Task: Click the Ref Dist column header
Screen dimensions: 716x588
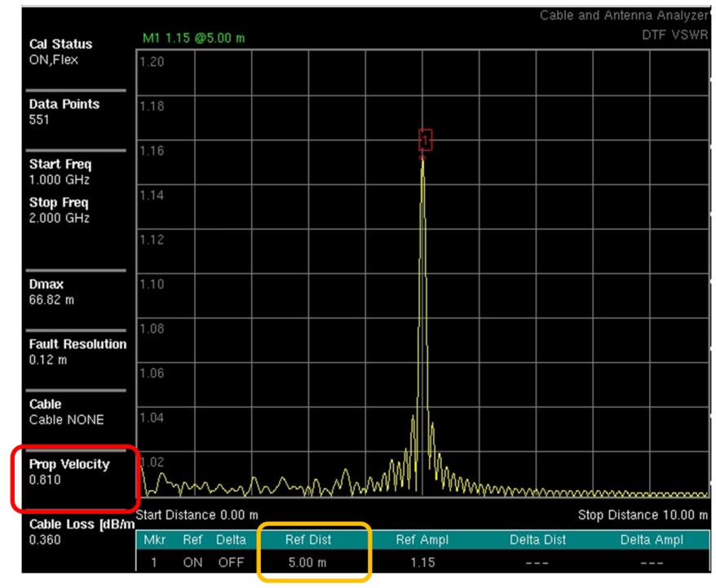Action: click(x=308, y=540)
